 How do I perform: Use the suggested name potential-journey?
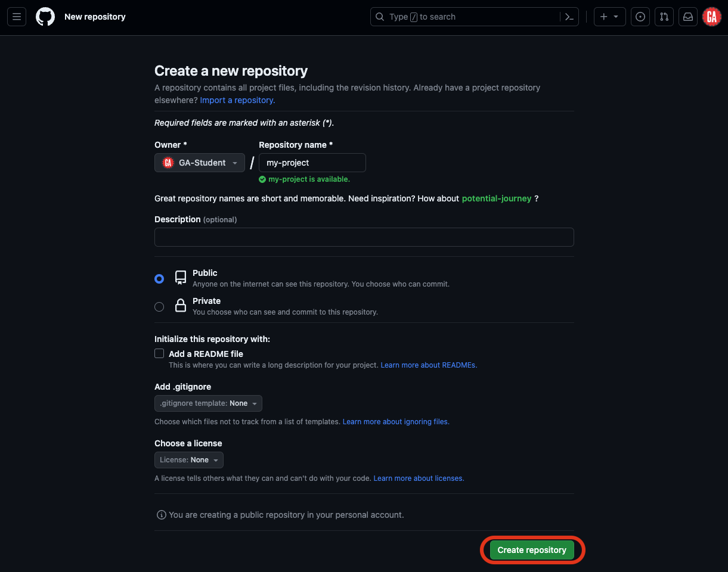pos(497,198)
